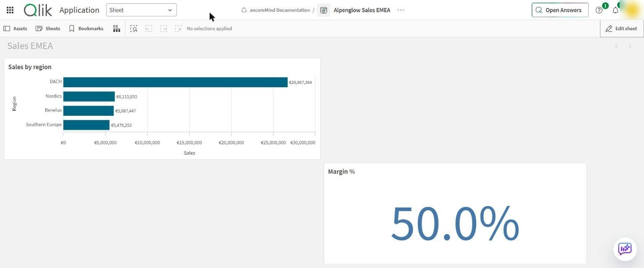The image size is (644, 268).
Task: Open the app launcher grid menu
Action: (x=10, y=10)
